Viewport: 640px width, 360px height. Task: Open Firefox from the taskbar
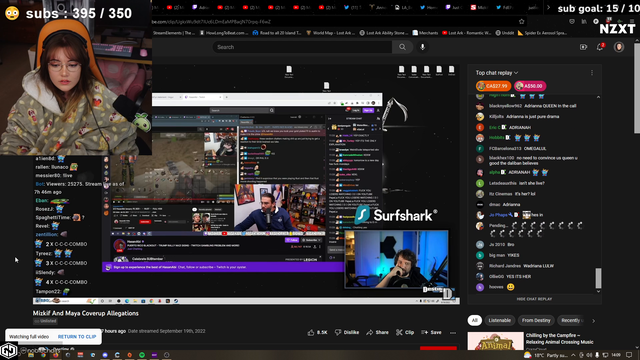tap(56, 355)
